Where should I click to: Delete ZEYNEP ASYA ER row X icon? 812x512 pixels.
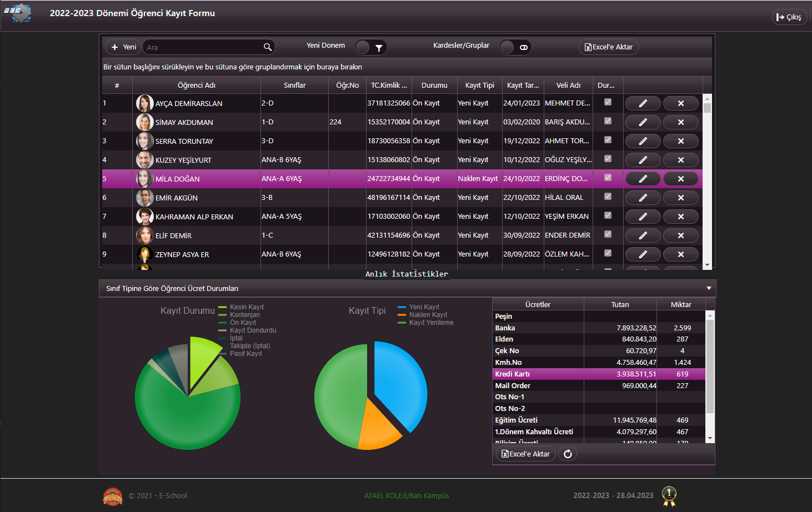click(680, 254)
